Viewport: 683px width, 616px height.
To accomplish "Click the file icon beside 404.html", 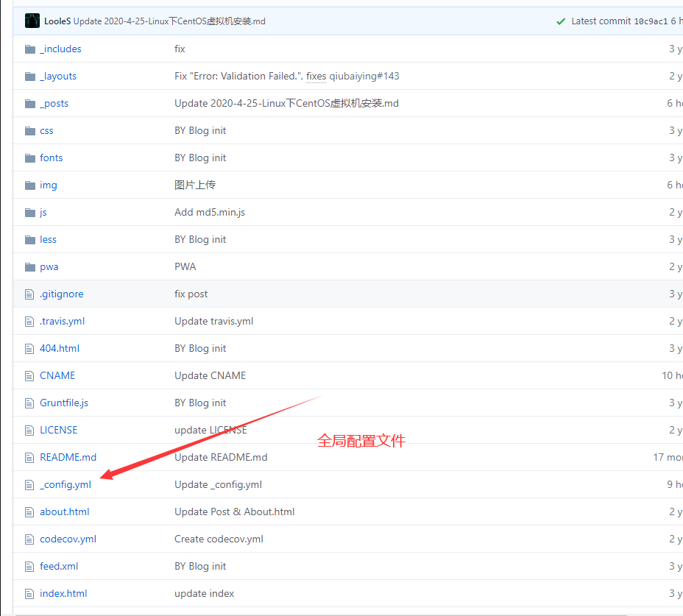I will [29, 349].
